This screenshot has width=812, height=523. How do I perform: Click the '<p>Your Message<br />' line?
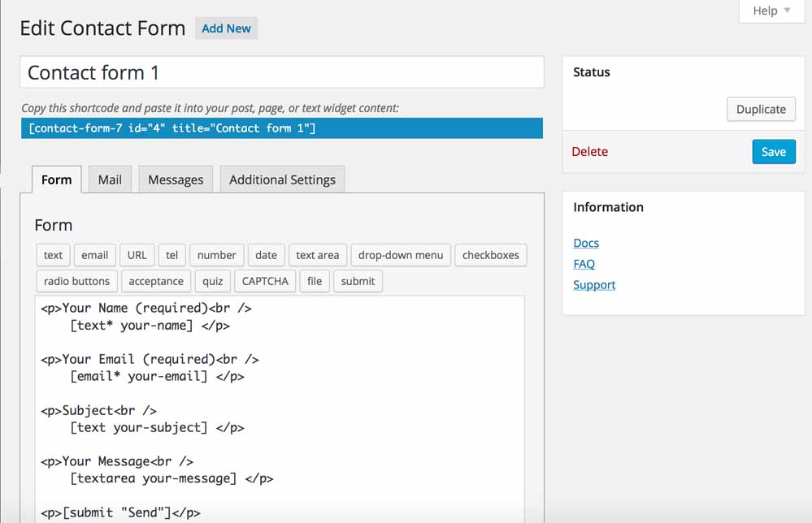coord(117,461)
